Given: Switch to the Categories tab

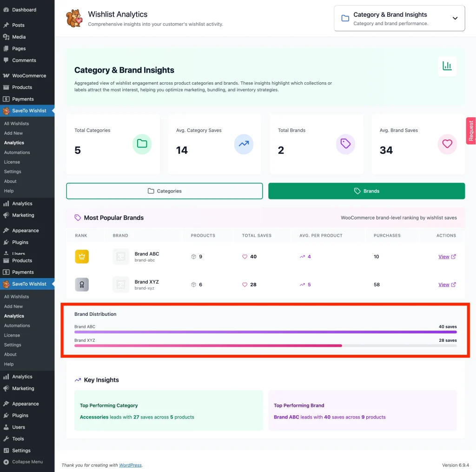Looking at the screenshot, I should 165,191.
